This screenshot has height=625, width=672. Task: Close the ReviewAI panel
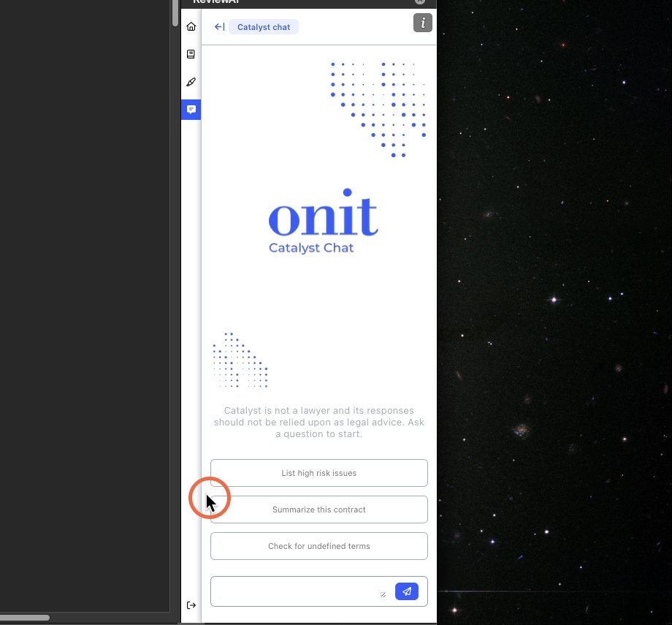tap(420, 1)
